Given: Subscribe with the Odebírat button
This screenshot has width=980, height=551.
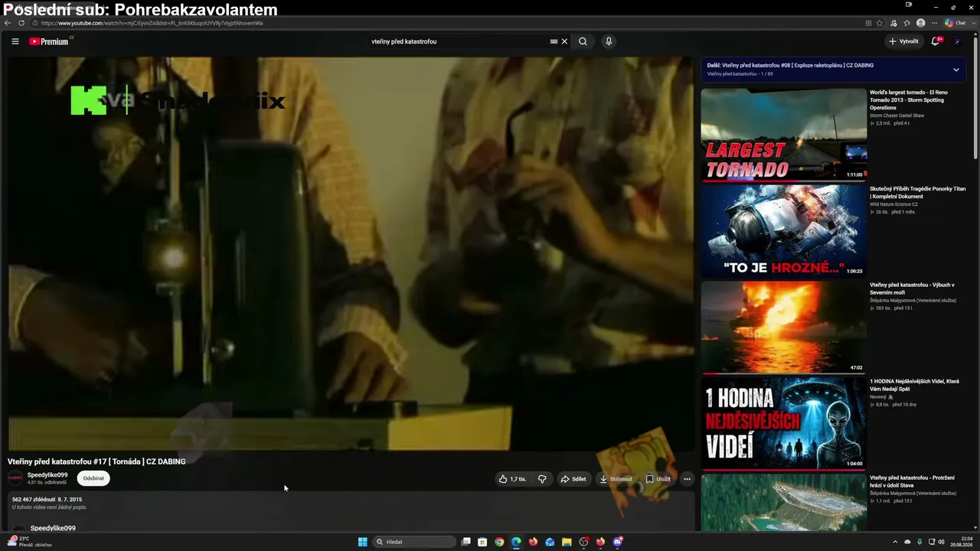Looking at the screenshot, I should coord(93,478).
